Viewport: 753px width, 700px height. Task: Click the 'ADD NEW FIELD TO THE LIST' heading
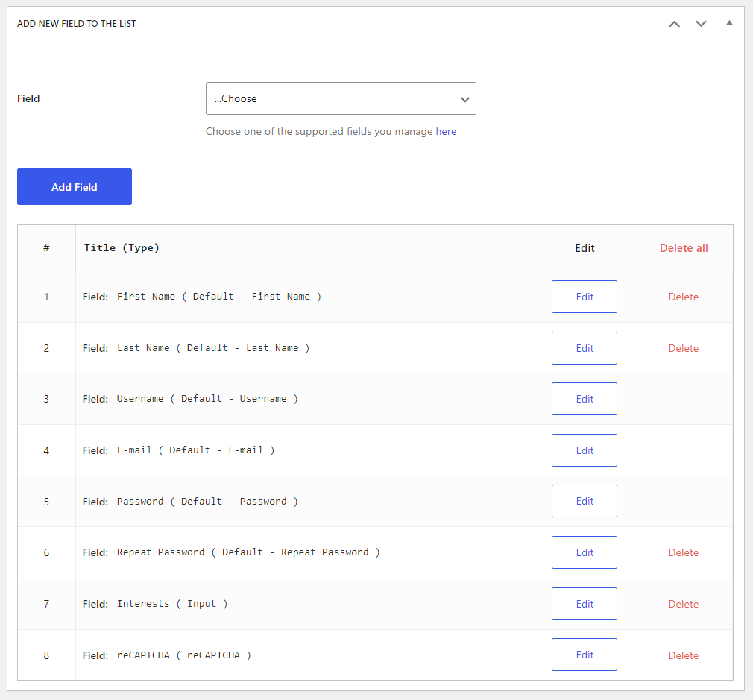click(x=76, y=24)
